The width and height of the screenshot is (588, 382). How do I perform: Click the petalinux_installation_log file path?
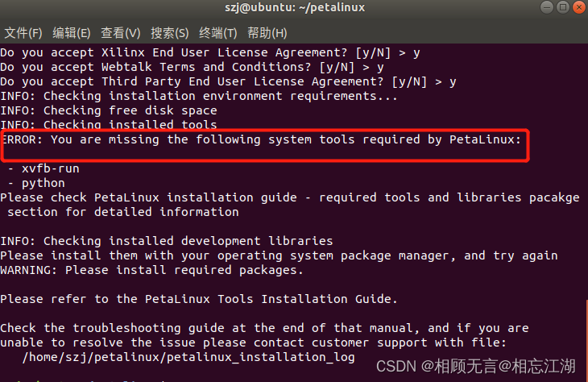click(x=188, y=357)
